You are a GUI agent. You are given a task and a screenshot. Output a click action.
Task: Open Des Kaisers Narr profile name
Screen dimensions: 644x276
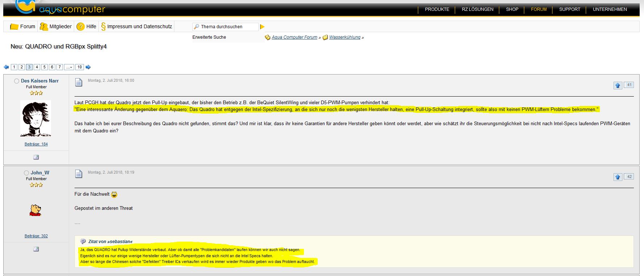40,81
